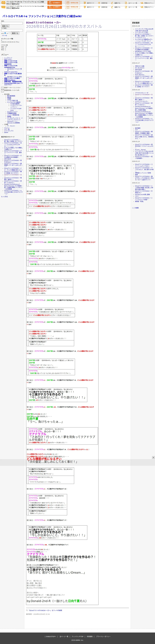
Task: Open Connecting With you バトルロイヤル！ link
Action: tap(14, 84)
